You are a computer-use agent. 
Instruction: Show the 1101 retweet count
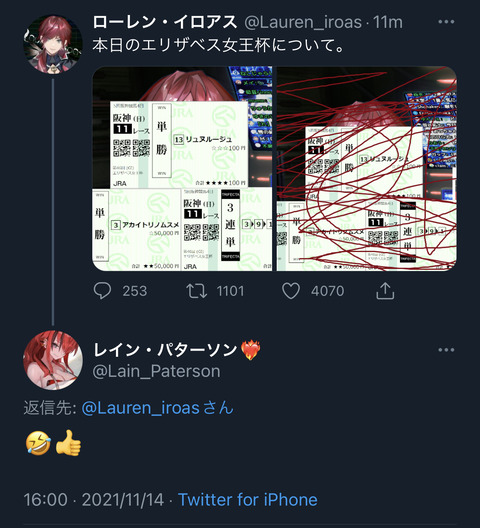pos(230,291)
